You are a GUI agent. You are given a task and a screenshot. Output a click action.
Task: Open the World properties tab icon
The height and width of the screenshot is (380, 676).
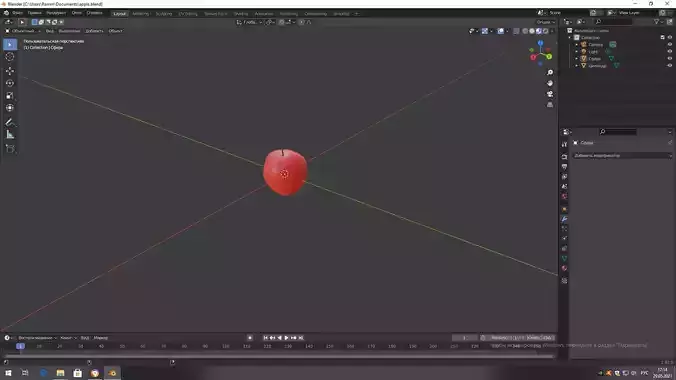tap(564, 197)
